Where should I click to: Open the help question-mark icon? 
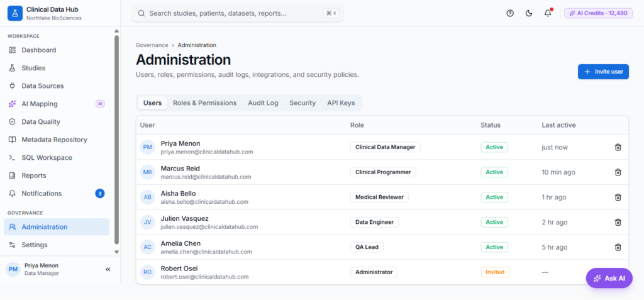510,13
